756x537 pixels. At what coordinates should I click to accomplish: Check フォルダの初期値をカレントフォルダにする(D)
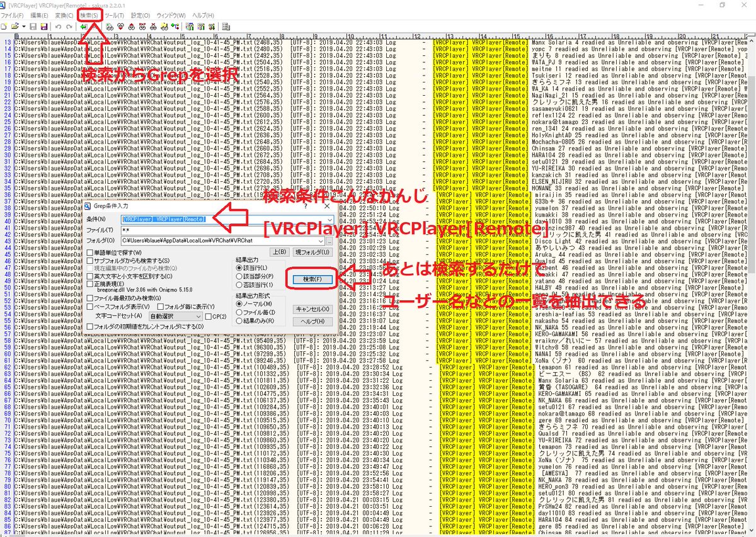89,326
